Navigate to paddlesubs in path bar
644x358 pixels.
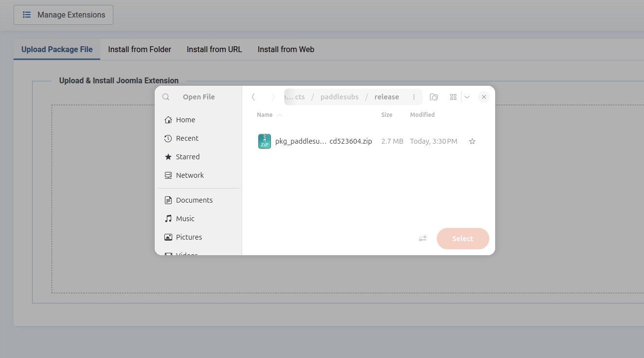tap(340, 97)
